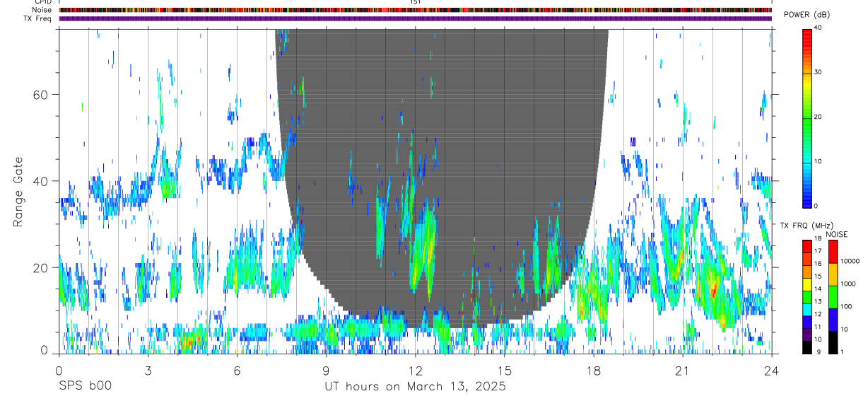Click the black 9-10 MHz TX FRQ swatch
Image resolution: width=868 pixels, height=401 pixels.
tap(807, 347)
